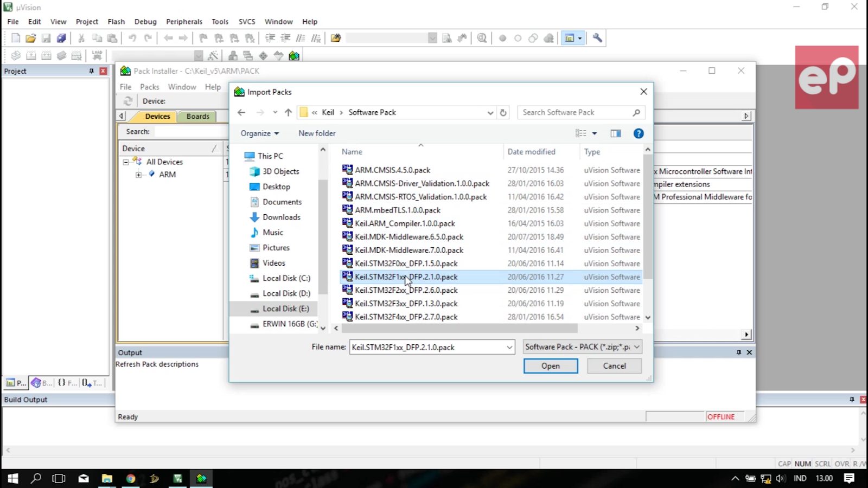Refresh the Software Pack folder listing
Screen dimensions: 868x488
[503, 112]
